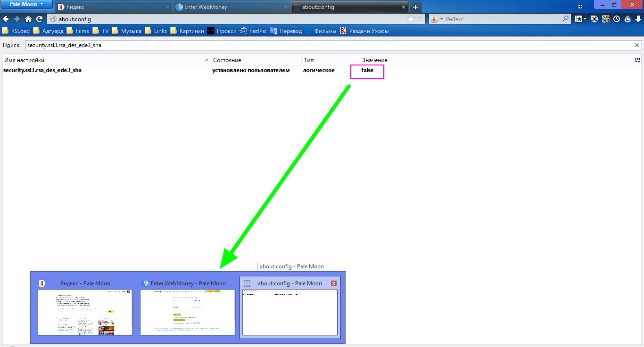Screen dimensions: 644x347
Task: Open a new tab with plus button
Action: 415,7
